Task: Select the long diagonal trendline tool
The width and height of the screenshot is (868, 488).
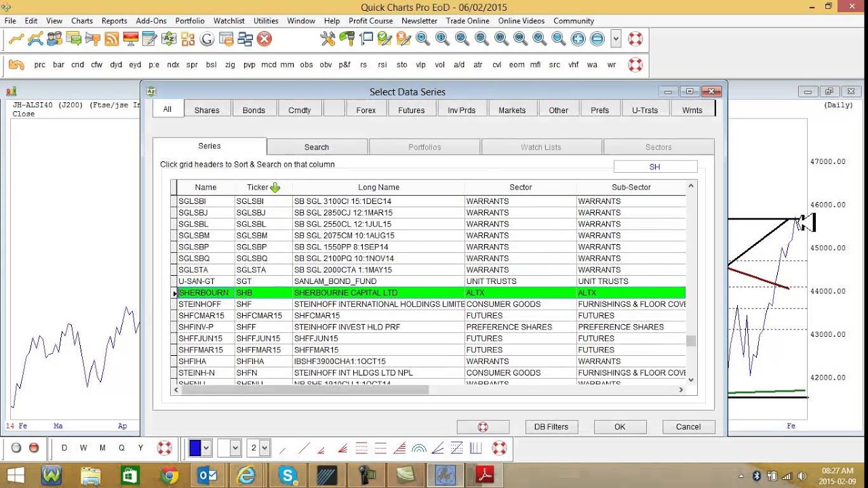Action: 304,448
